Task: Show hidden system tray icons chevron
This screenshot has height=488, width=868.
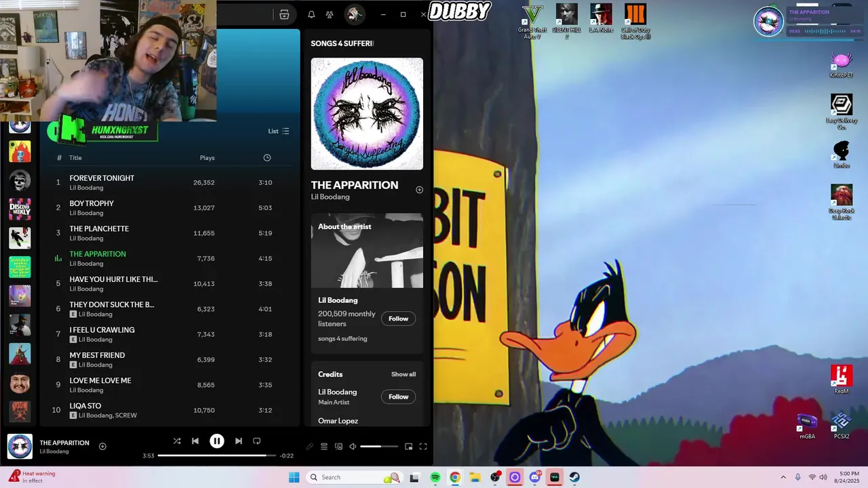Action: click(783, 477)
